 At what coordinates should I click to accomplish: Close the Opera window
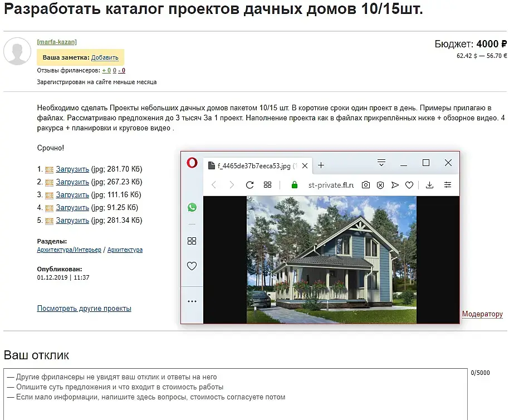[x=448, y=163]
